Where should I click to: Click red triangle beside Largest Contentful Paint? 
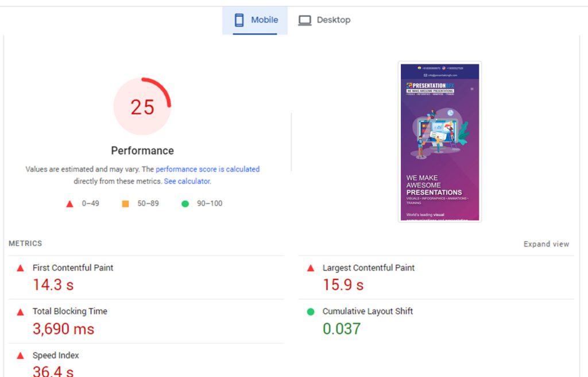point(311,268)
